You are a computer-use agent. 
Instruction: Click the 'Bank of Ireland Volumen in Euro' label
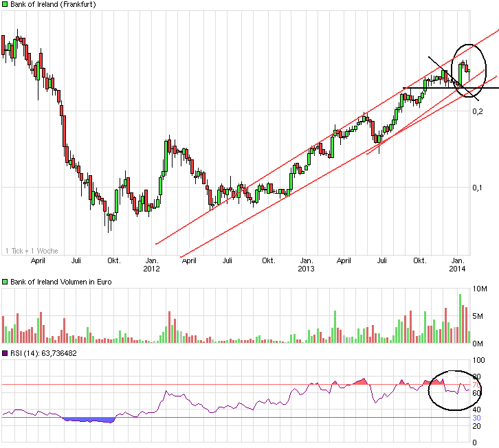click(60, 282)
